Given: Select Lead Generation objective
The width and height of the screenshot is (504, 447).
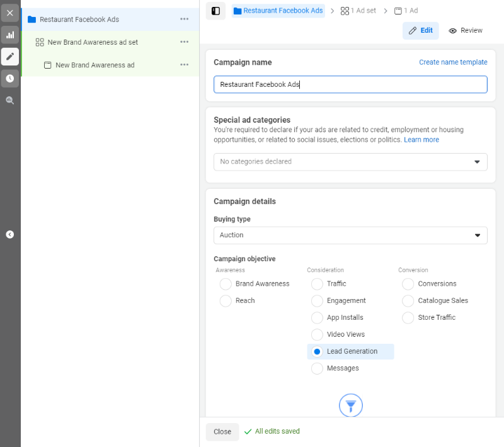Looking at the screenshot, I should click(317, 352).
